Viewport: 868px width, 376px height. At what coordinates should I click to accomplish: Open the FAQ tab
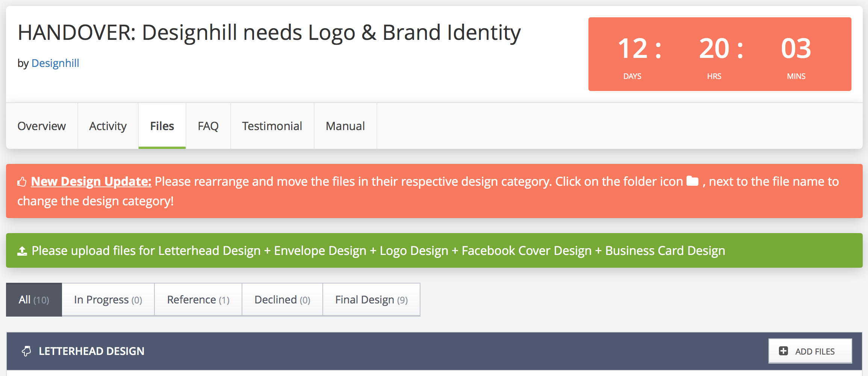click(208, 126)
